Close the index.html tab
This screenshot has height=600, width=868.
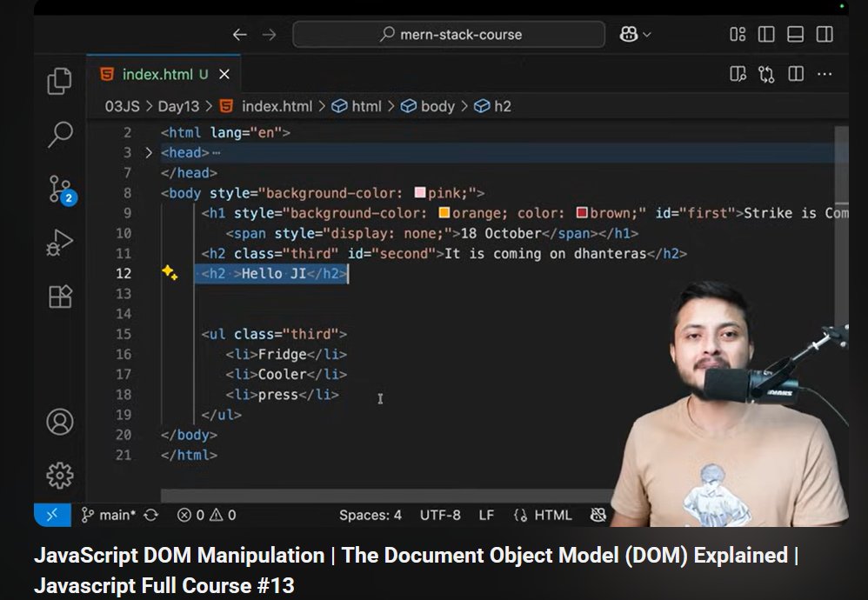224,74
